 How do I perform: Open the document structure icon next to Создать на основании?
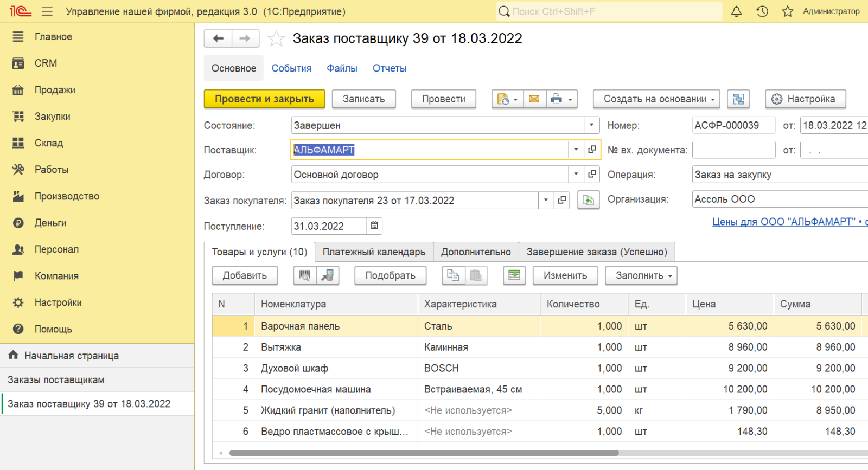(x=738, y=99)
